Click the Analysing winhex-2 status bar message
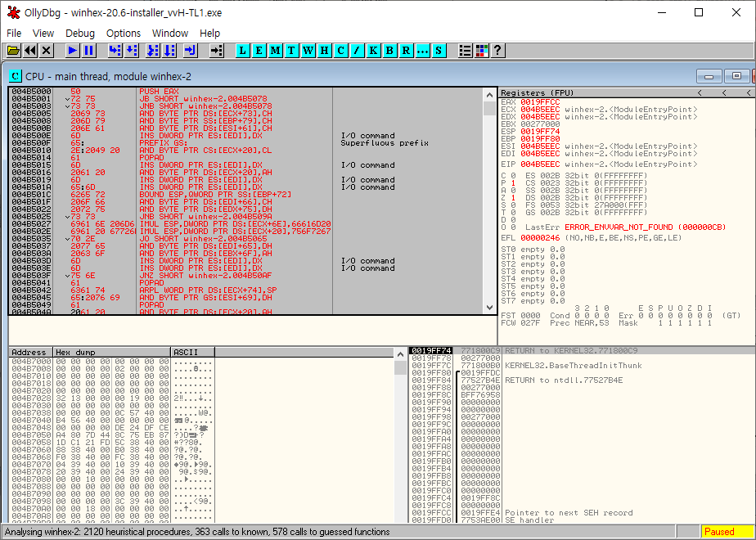 [197, 532]
